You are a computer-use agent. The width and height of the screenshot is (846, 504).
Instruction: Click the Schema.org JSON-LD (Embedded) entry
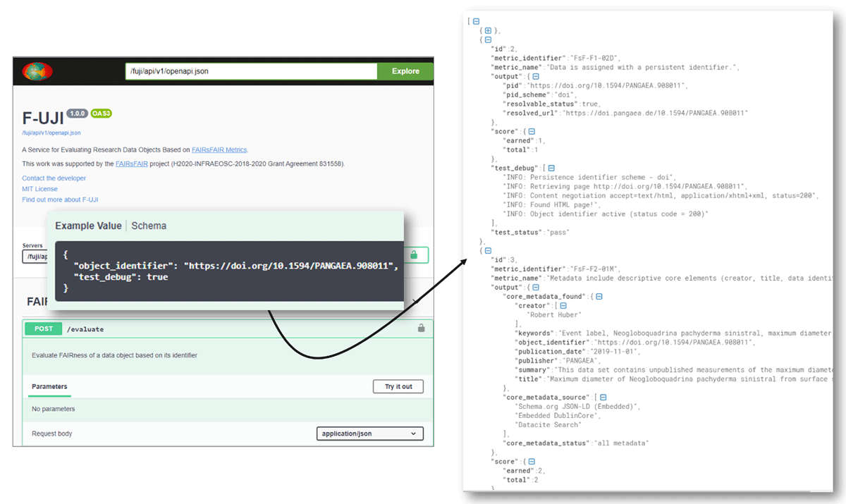577,406
